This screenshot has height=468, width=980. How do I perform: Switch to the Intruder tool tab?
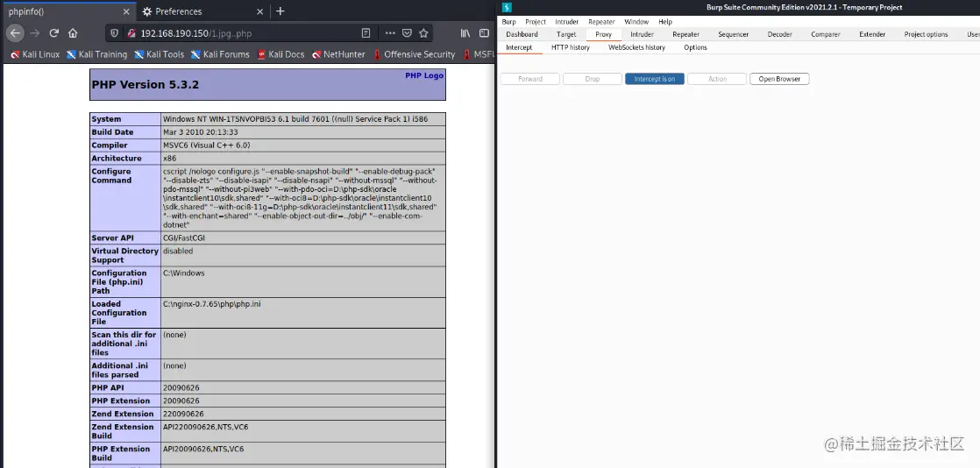point(642,34)
